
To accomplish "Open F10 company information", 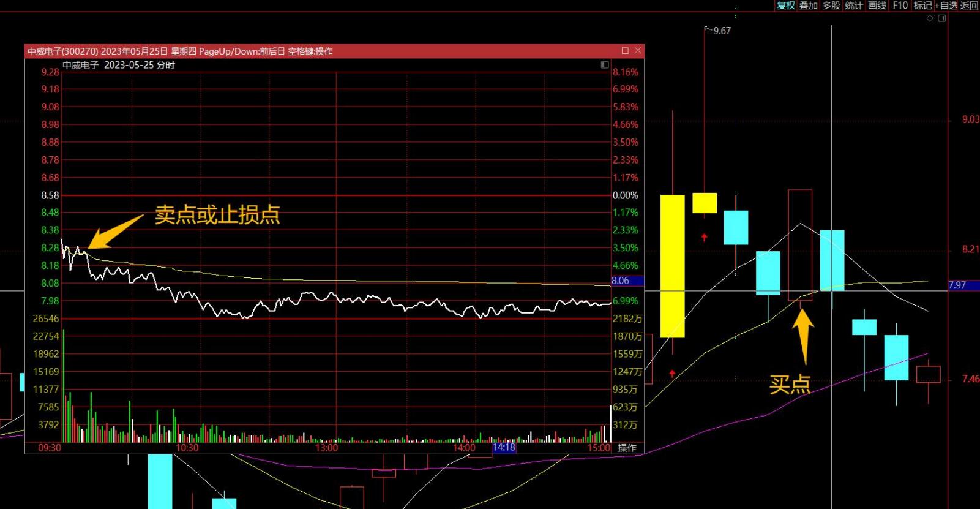I will click(x=900, y=6).
